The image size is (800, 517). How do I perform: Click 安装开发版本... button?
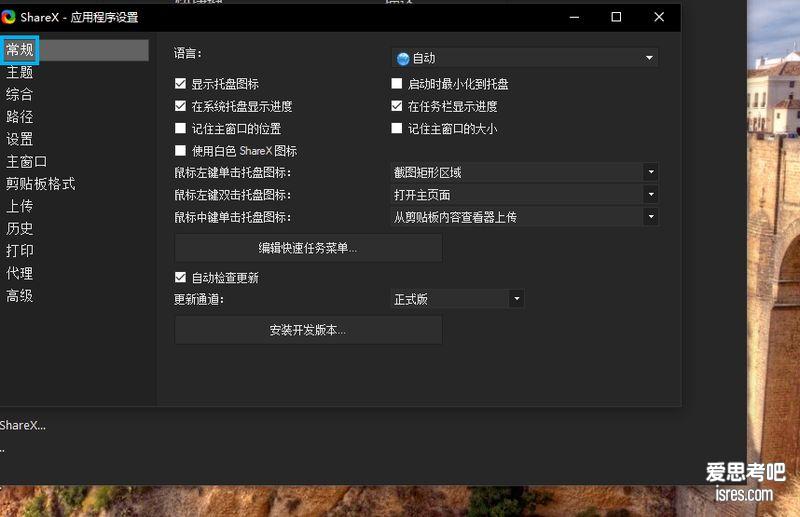point(308,330)
